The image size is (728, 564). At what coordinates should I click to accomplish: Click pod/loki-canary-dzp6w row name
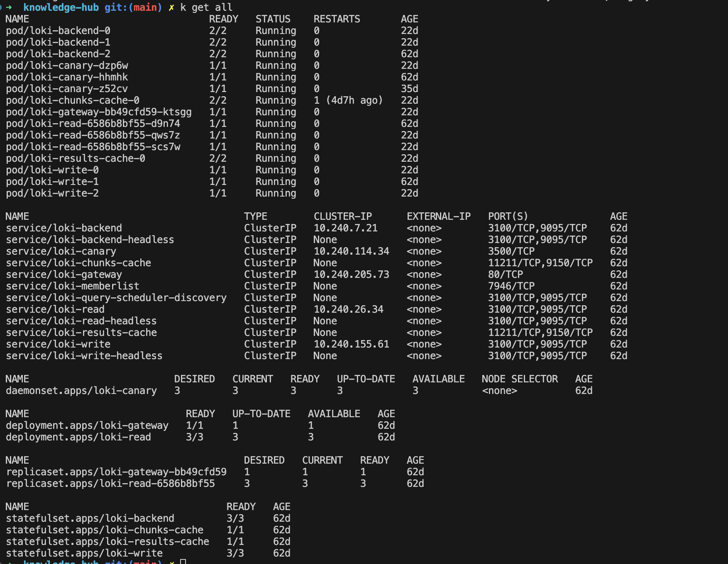point(67,66)
